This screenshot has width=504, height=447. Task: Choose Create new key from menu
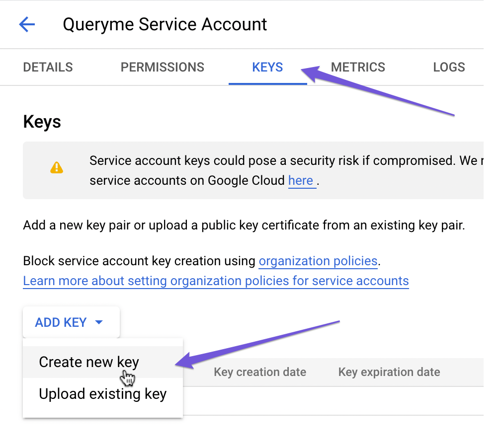pyautogui.click(x=89, y=362)
